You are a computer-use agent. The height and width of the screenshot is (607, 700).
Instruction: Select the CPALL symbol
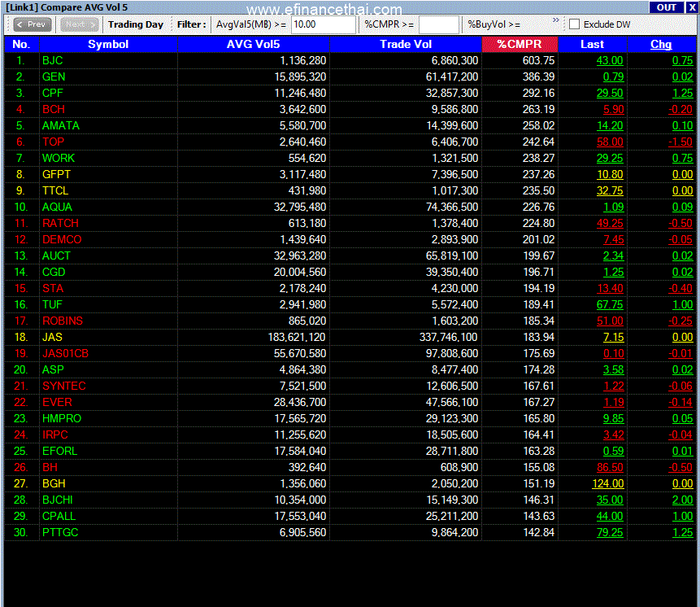tap(59, 517)
